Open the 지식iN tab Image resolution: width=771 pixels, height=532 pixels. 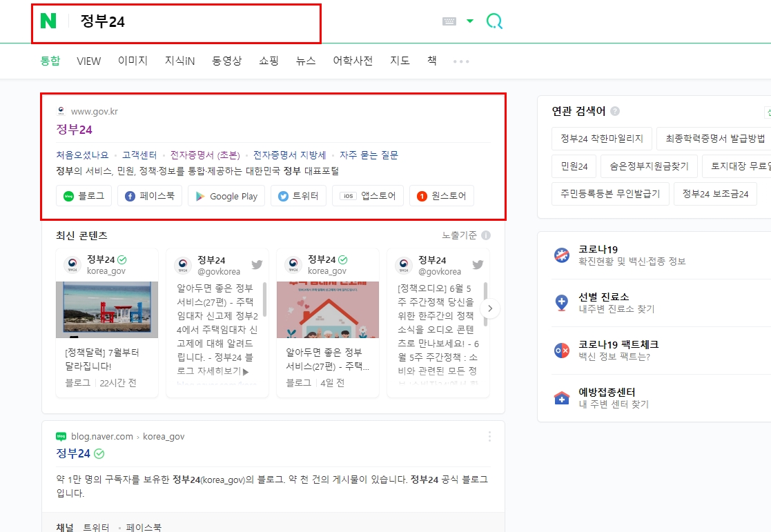[x=179, y=61]
